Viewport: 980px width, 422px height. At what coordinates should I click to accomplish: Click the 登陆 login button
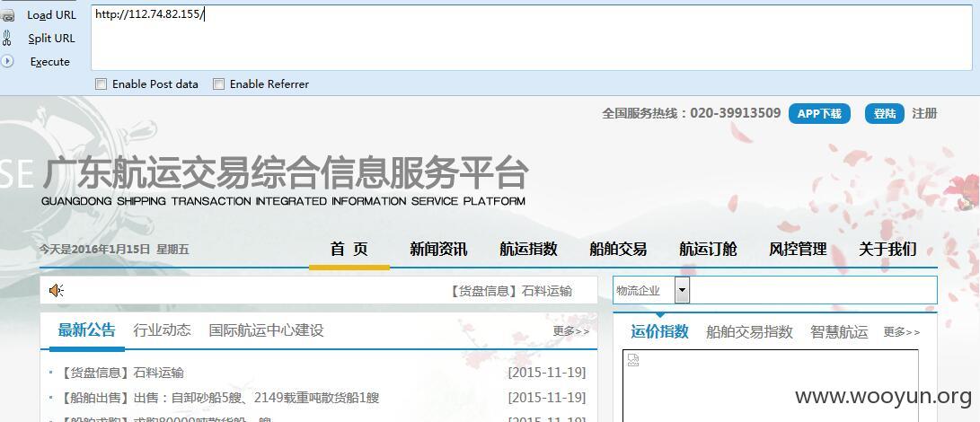pos(885,114)
